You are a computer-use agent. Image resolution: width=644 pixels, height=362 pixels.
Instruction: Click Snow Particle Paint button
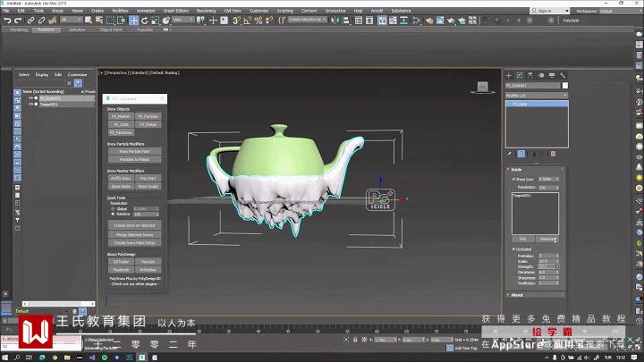click(135, 151)
